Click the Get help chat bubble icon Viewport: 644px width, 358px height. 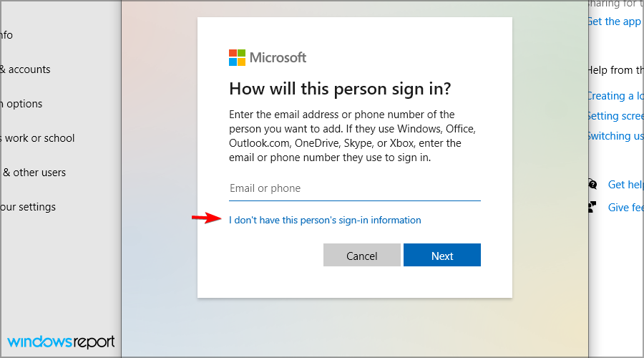pyautogui.click(x=592, y=184)
